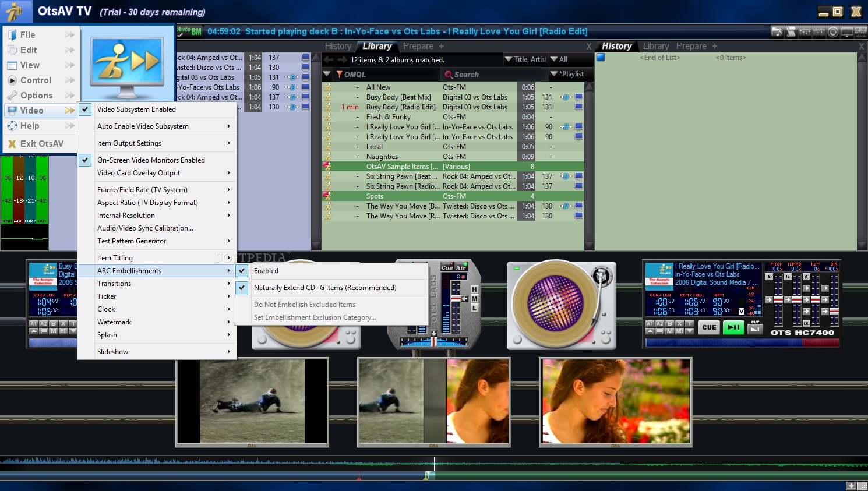
Task: Click the L button on the center mixer
Action: tap(474, 308)
